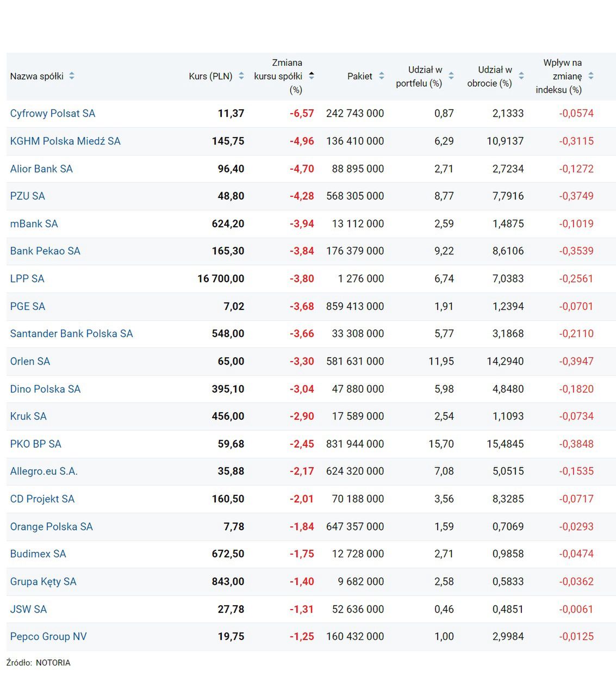Select Cyfrowy Polsat change -6,57
Viewport: 616px width, 677px height.
pyautogui.click(x=302, y=114)
